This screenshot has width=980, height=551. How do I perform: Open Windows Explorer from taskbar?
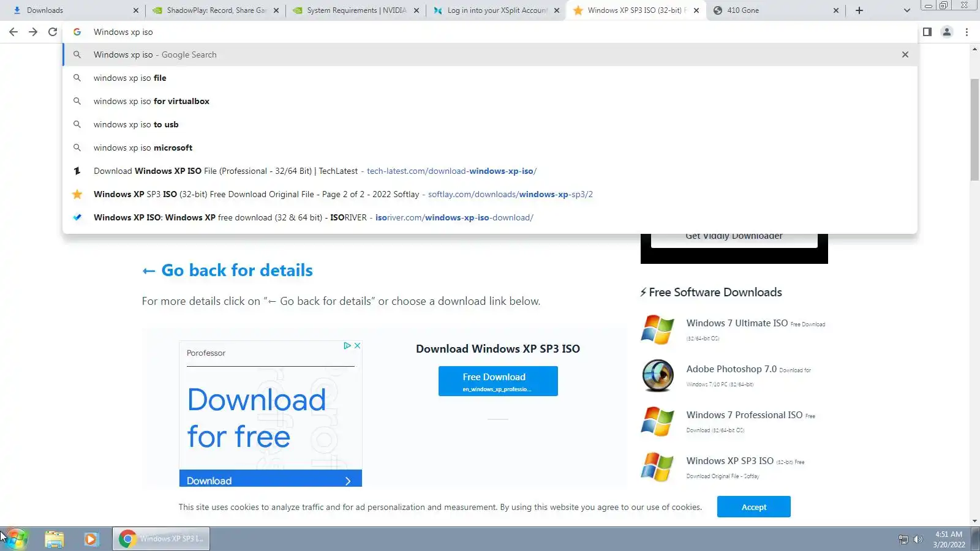coord(54,539)
